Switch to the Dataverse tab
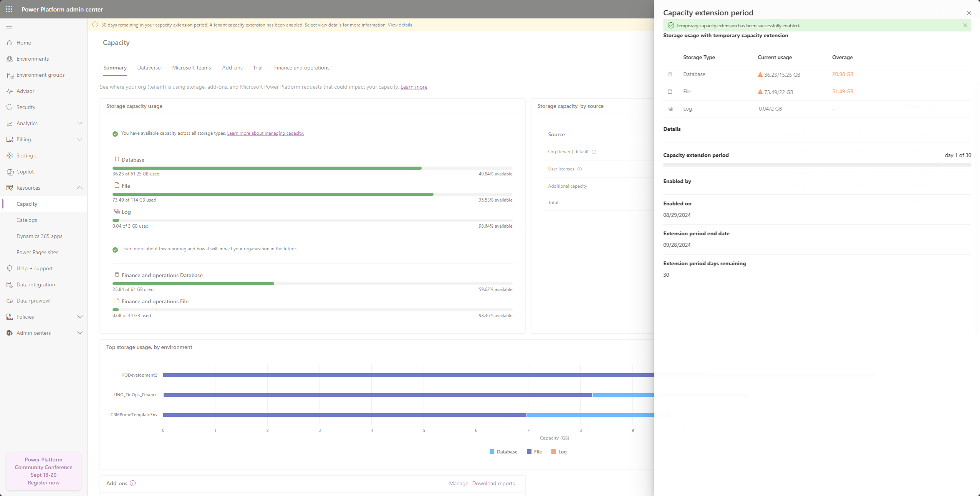Image resolution: width=980 pixels, height=496 pixels. [149, 68]
